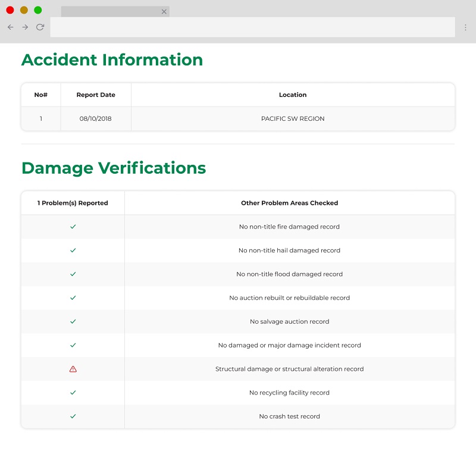The image size is (476, 476).
Task: Click the checkmark beside flood damaged record
Action: tap(73, 274)
